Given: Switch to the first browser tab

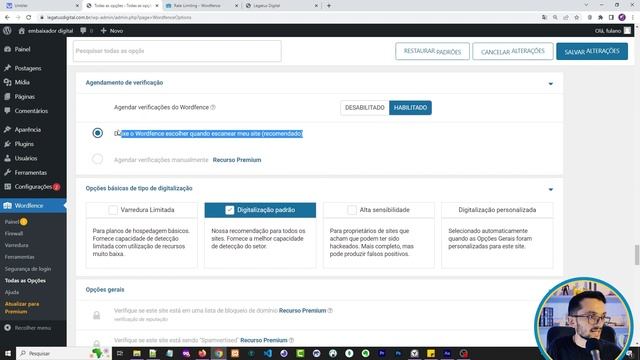Looking at the screenshot, I should (42, 6).
